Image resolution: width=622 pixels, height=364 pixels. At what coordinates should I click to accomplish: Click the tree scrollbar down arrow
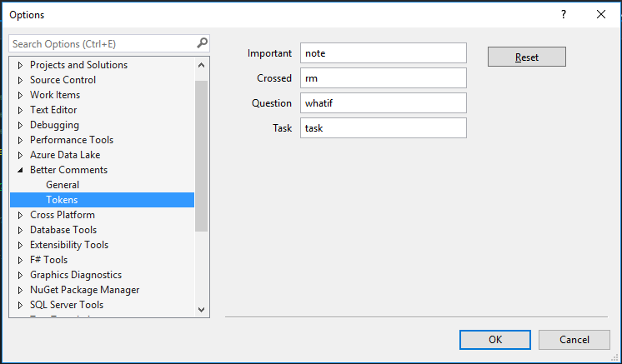(x=201, y=309)
